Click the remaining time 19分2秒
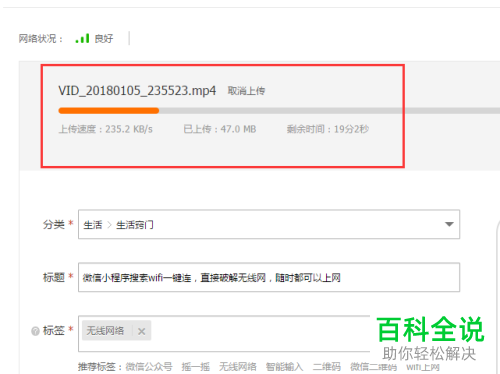 coord(351,129)
